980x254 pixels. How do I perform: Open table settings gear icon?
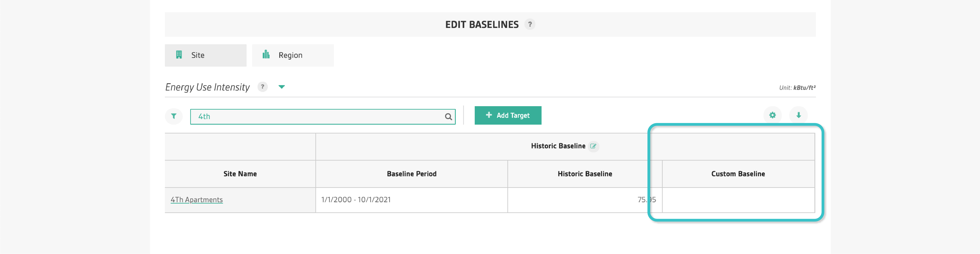[772, 115]
